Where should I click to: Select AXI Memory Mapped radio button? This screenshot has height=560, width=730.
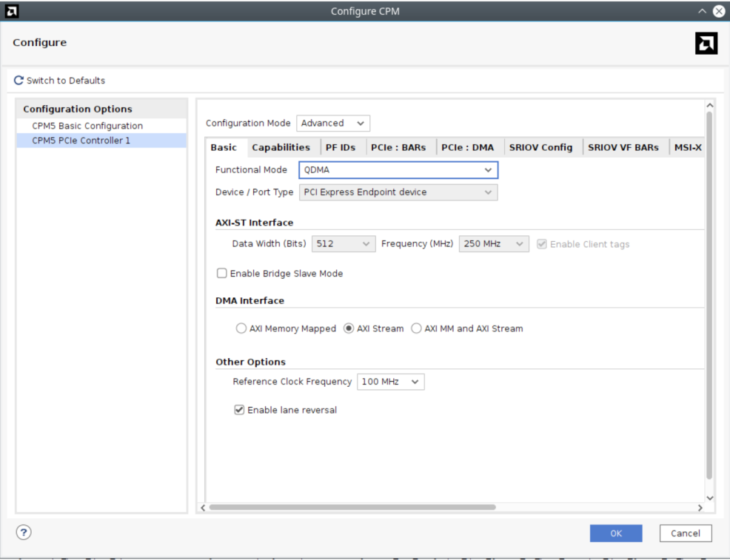[x=241, y=328]
